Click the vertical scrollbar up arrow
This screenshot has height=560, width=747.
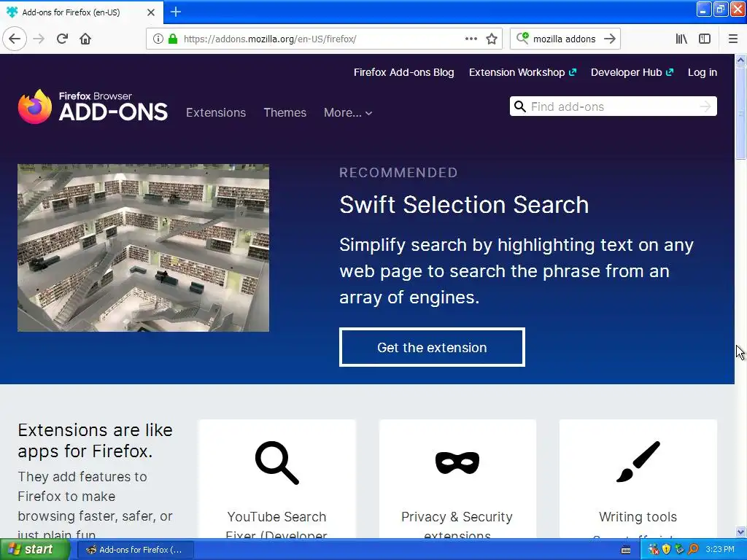coord(740,60)
